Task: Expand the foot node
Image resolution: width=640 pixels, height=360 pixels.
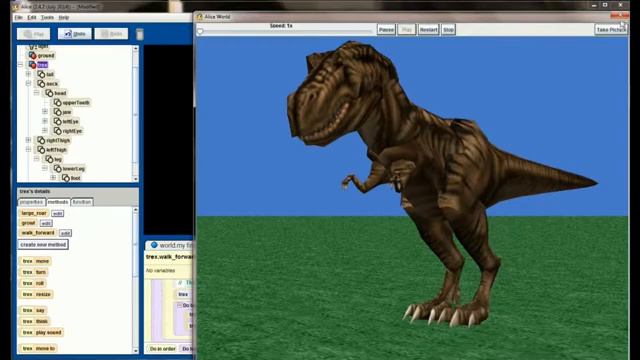Action: tap(53, 178)
